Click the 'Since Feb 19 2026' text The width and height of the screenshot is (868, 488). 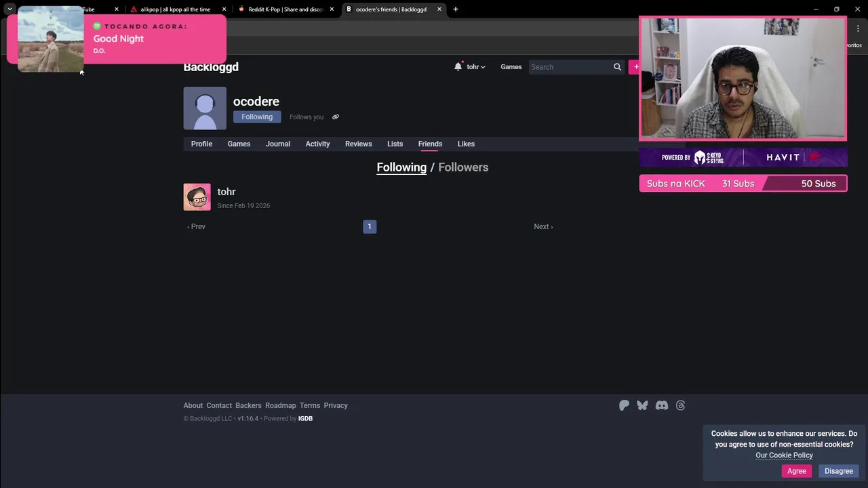tap(243, 206)
